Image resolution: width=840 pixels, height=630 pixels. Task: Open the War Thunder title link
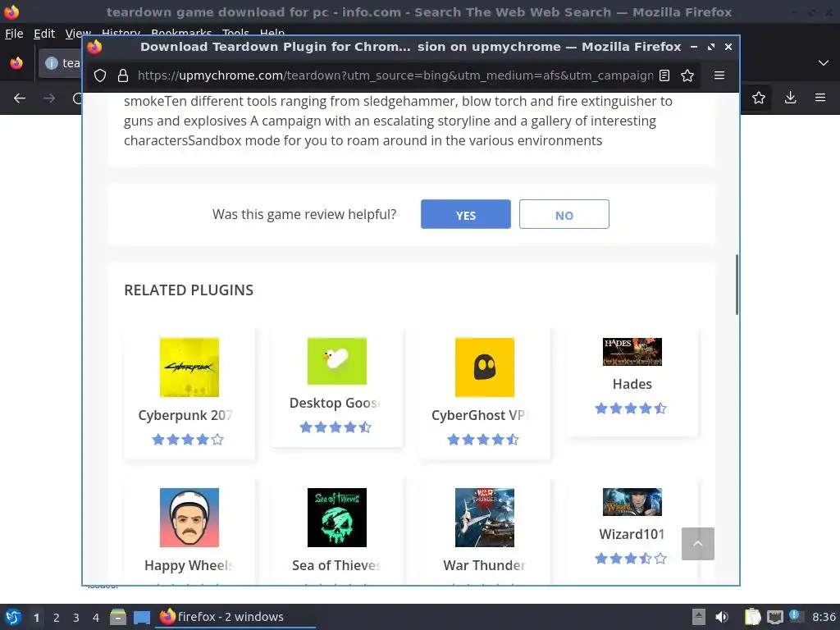click(x=484, y=565)
